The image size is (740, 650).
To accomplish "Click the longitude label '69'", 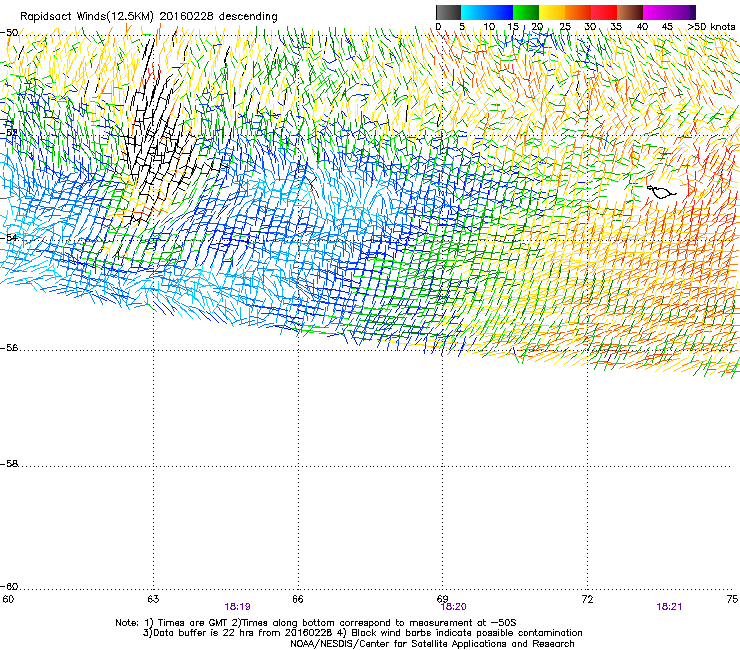I will coord(442,599).
